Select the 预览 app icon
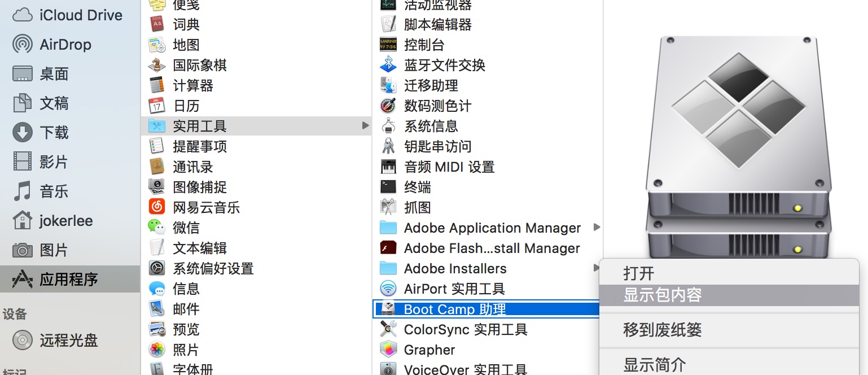The image size is (868, 375). [x=156, y=329]
